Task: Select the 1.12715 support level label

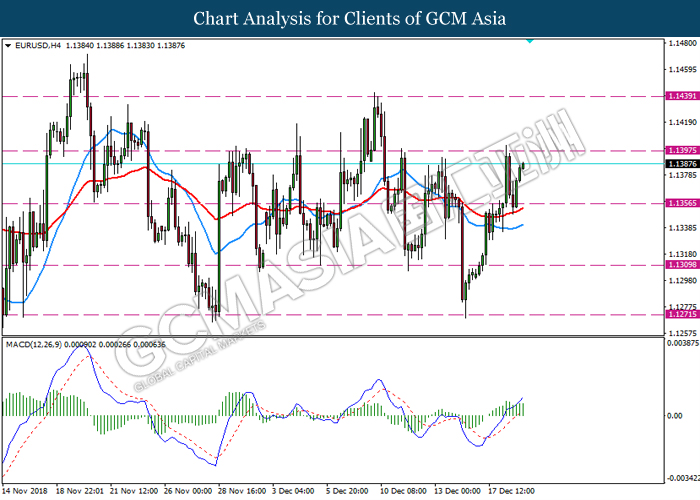Action: point(682,314)
